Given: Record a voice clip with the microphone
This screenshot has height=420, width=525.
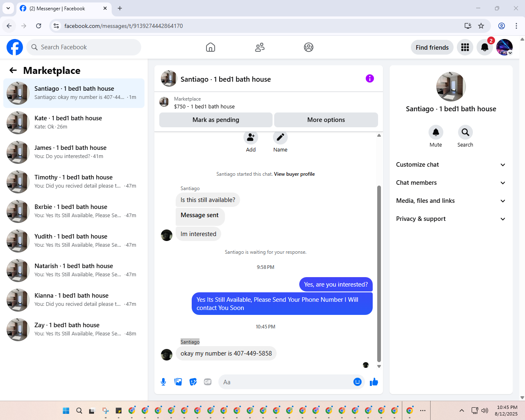Looking at the screenshot, I should tap(163, 382).
